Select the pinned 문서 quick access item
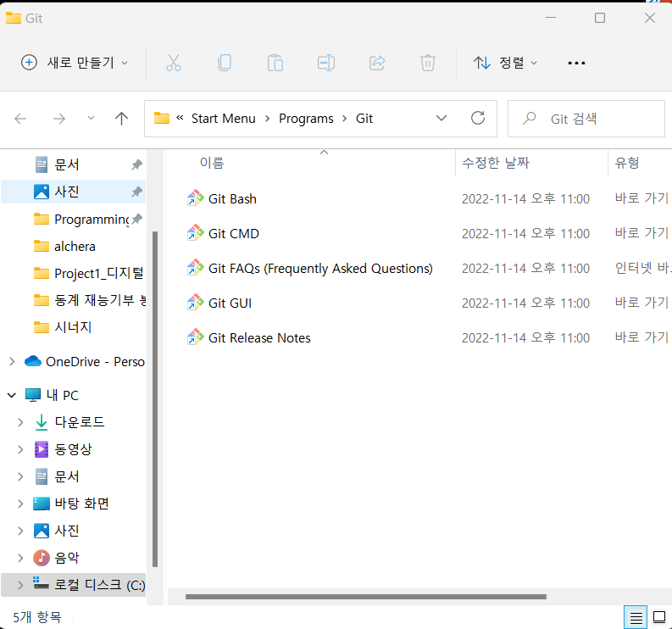The width and height of the screenshot is (672, 629). point(74,164)
